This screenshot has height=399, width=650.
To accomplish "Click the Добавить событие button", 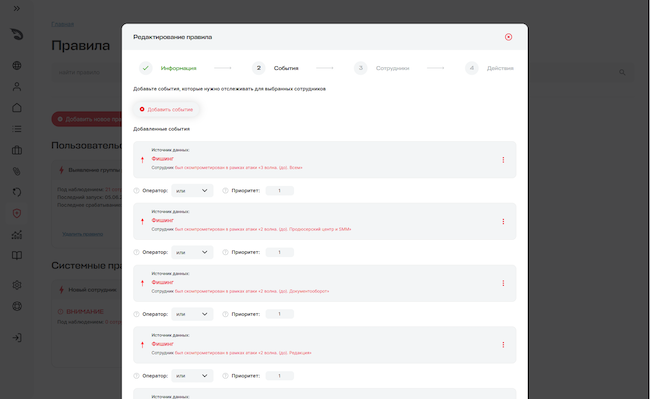I will (x=166, y=109).
